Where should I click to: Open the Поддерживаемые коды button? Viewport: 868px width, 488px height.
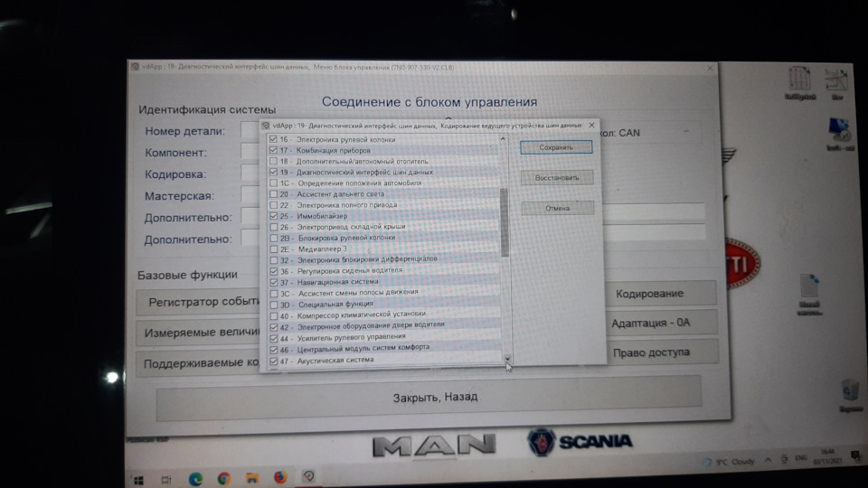(x=198, y=363)
